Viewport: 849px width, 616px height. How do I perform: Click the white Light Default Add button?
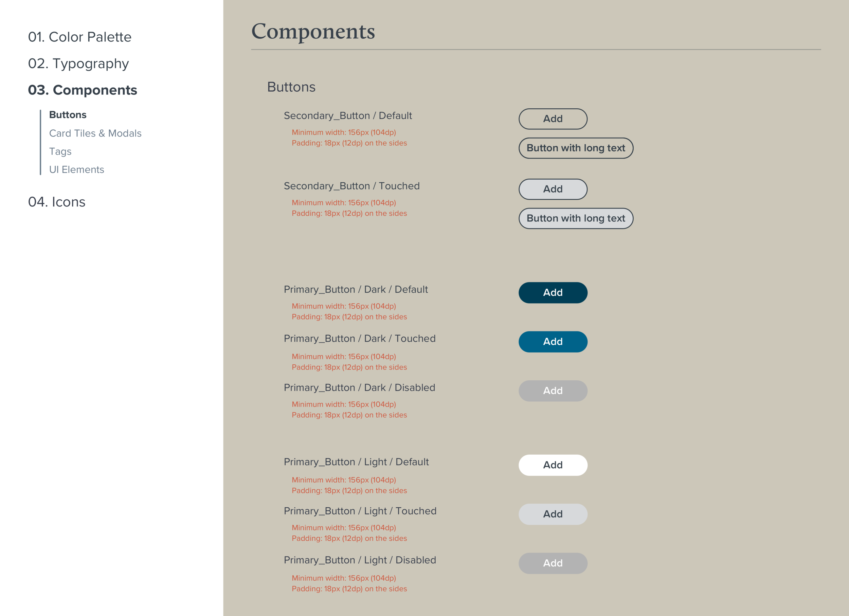tap(553, 465)
